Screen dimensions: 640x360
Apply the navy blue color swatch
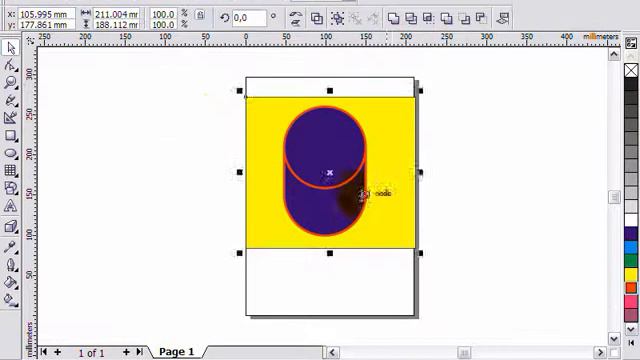(631, 233)
